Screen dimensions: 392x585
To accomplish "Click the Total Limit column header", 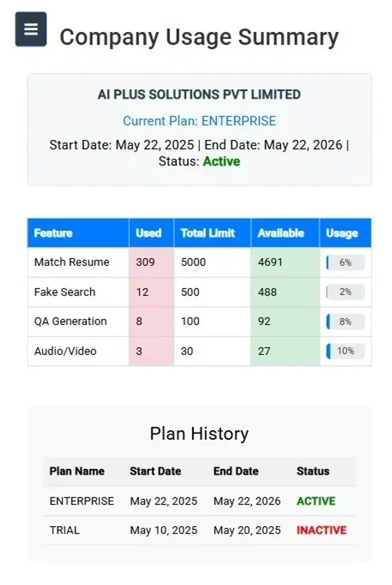I will point(207,233).
